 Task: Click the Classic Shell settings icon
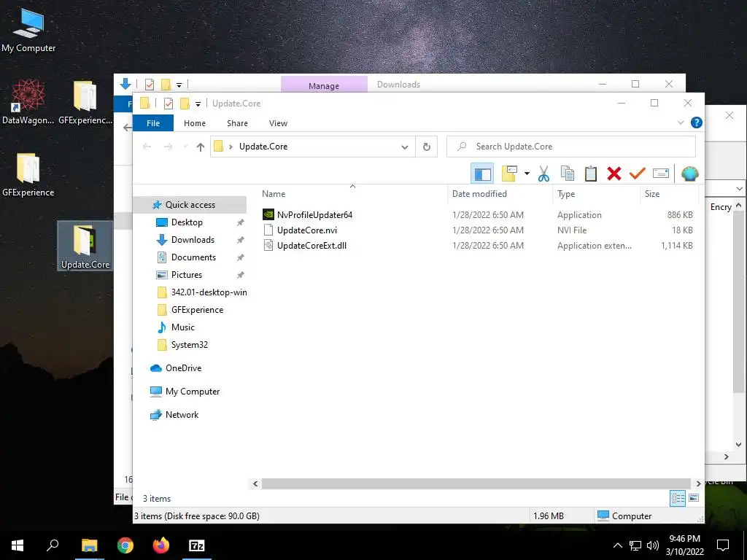pos(689,174)
